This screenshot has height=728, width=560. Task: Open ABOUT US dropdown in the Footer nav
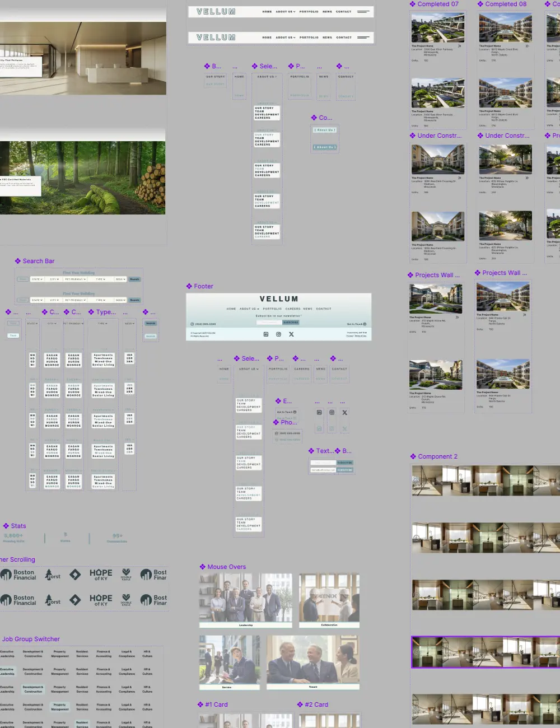(x=248, y=309)
